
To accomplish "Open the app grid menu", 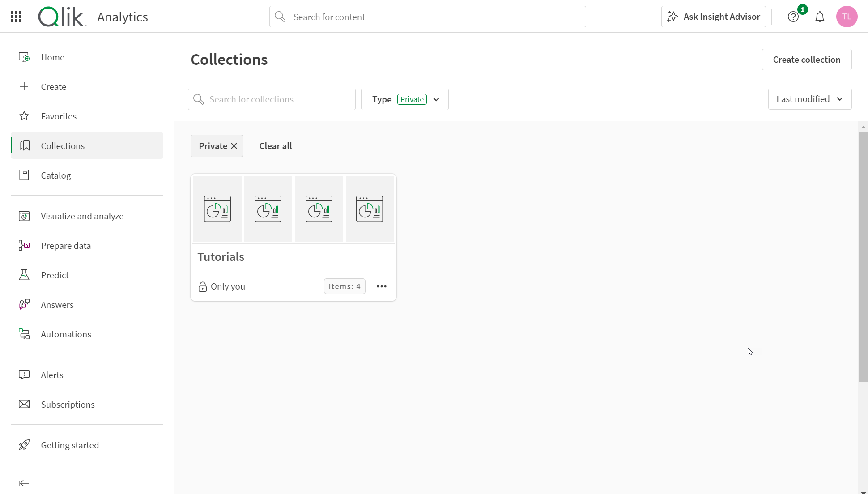I will pyautogui.click(x=16, y=17).
